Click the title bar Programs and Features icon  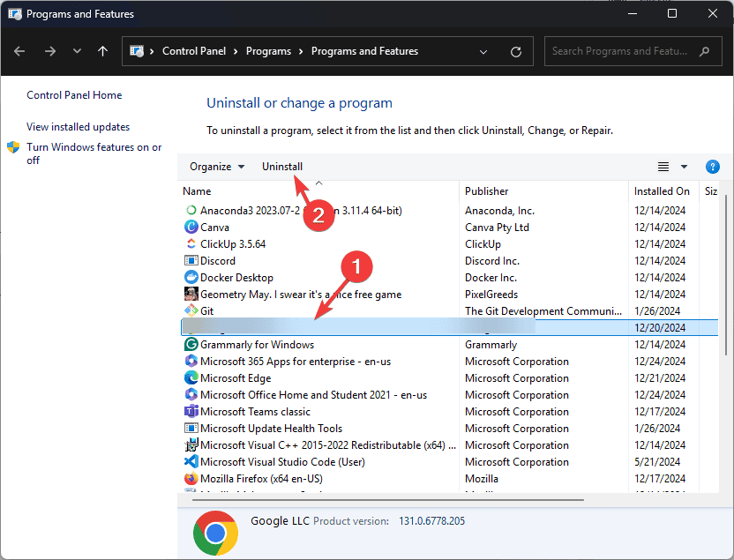(x=15, y=13)
